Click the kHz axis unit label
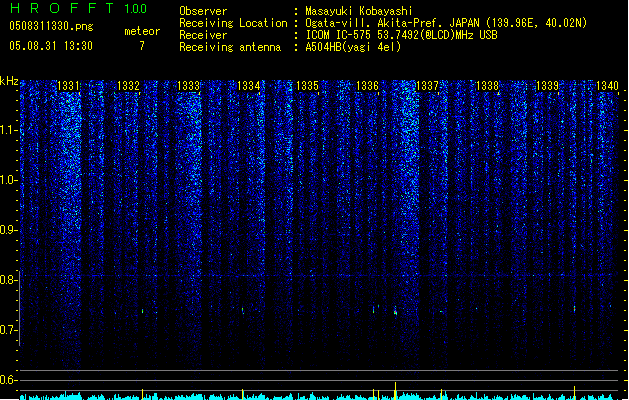The height and width of the screenshot is (400, 629). click(x=9, y=81)
